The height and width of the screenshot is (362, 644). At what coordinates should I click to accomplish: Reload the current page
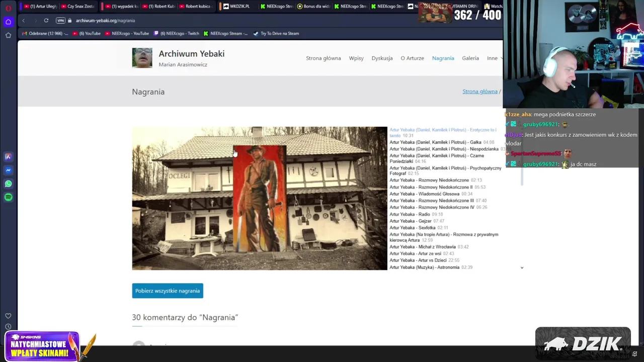tap(46, 21)
